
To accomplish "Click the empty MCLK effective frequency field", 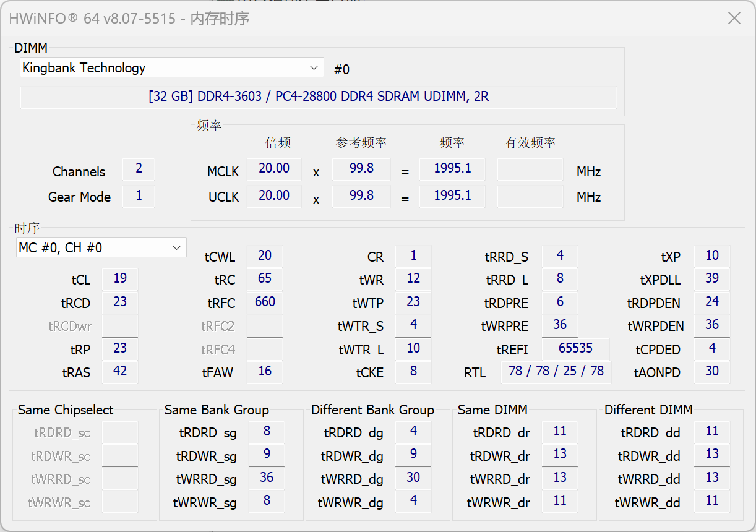I will click(530, 169).
